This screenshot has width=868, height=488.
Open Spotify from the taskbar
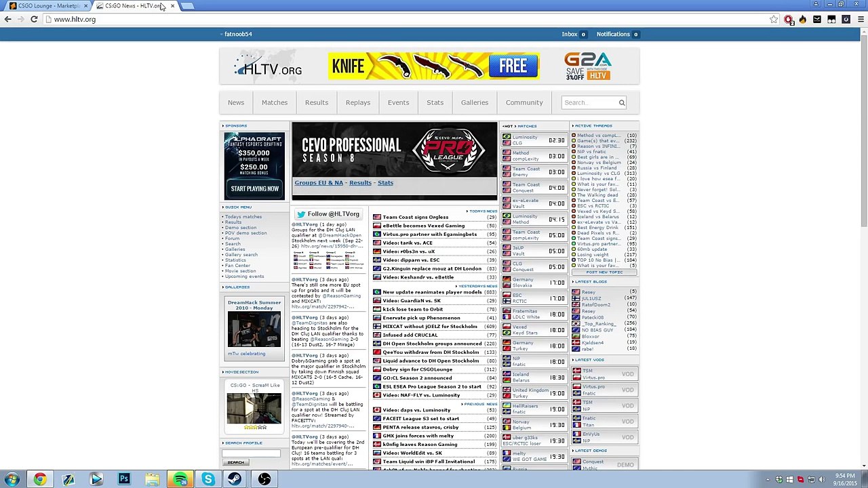point(180,479)
